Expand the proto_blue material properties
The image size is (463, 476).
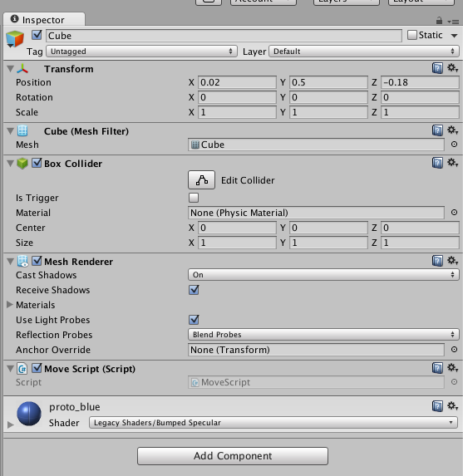pyautogui.click(x=10, y=424)
